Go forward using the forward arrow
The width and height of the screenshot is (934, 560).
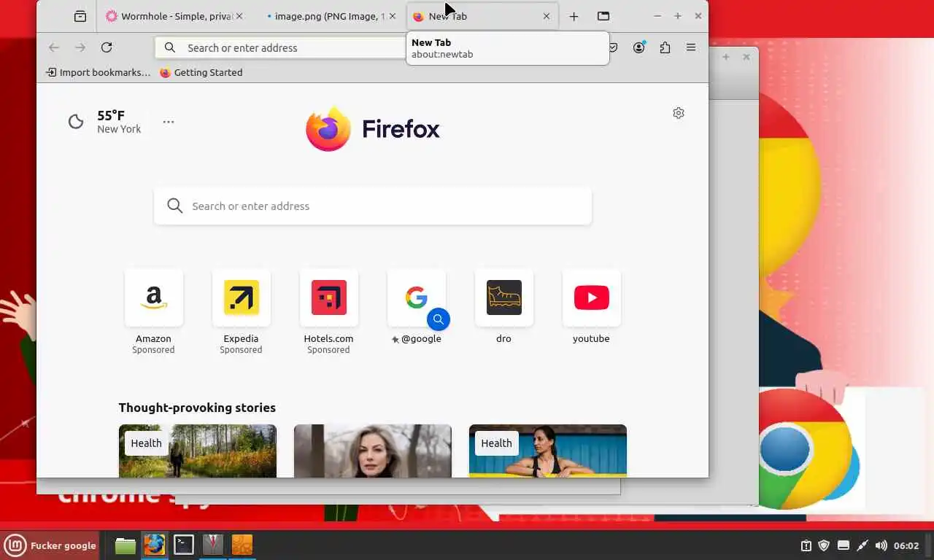[x=80, y=47]
